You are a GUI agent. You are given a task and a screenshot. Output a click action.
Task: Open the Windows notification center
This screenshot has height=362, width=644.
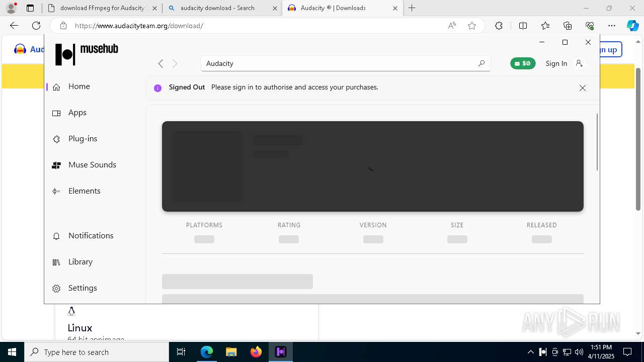coord(627,352)
